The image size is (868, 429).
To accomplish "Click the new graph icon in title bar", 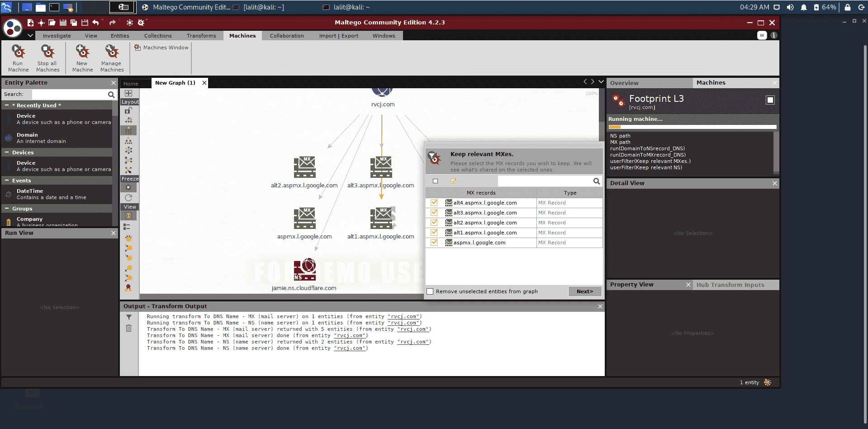I will tap(30, 23).
